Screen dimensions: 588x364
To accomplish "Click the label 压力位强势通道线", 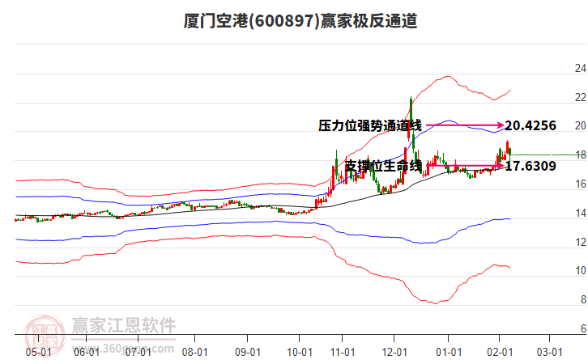I will pyautogui.click(x=370, y=125).
